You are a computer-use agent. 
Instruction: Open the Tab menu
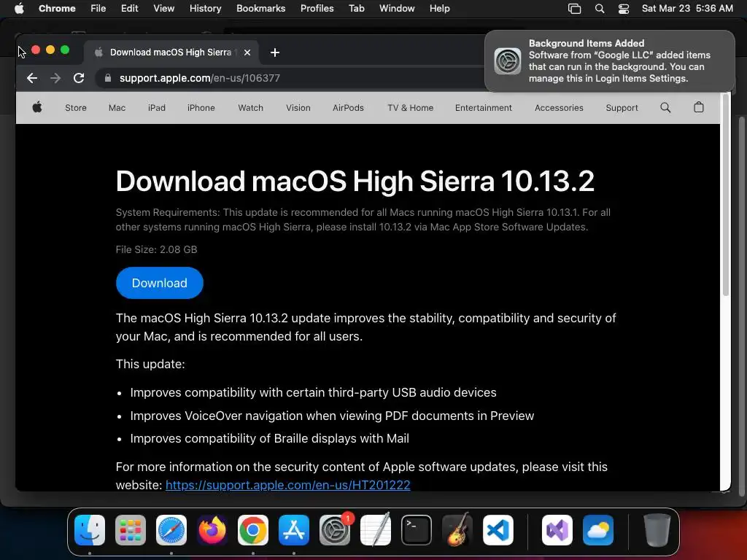point(356,9)
